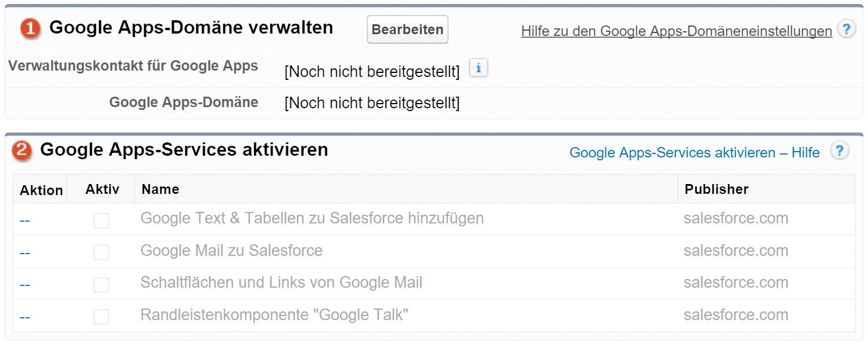The width and height of the screenshot is (868, 345).
Task: Click the red step 1 badge icon
Action: point(31,28)
